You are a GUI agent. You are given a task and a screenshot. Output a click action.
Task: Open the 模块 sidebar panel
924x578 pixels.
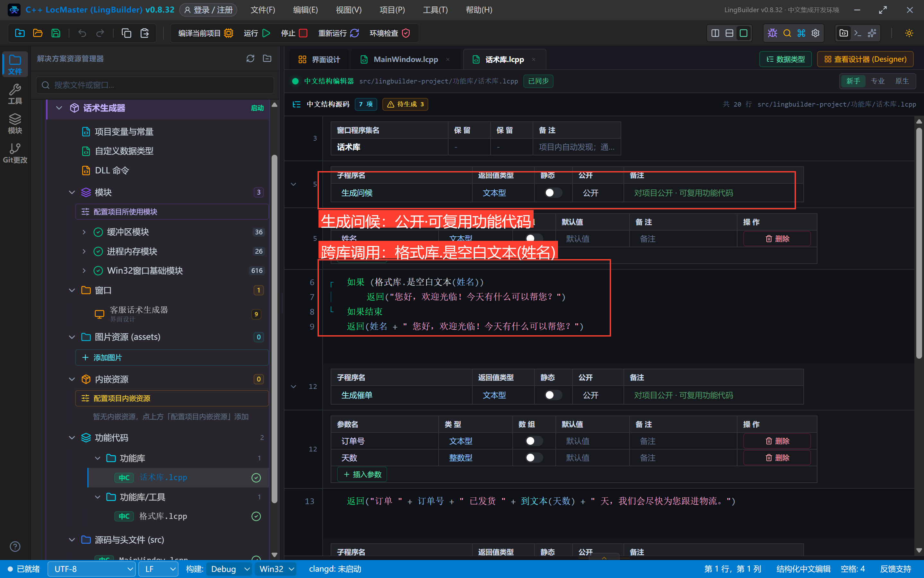(15, 124)
